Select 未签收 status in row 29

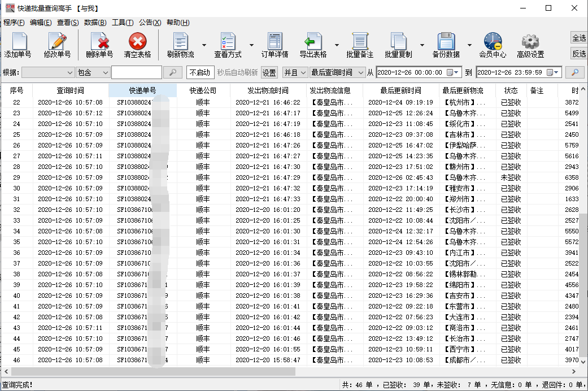click(511, 177)
